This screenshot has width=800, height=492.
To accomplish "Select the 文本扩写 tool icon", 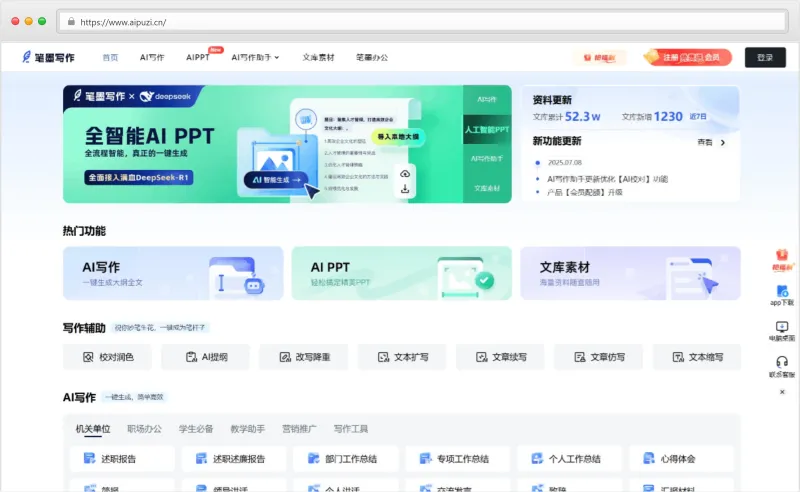I will pos(383,357).
